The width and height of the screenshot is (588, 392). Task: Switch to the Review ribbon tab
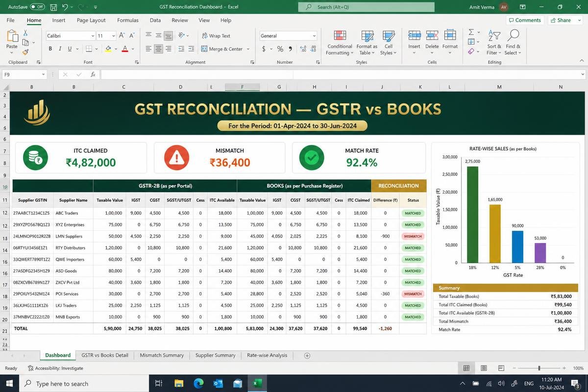click(180, 20)
